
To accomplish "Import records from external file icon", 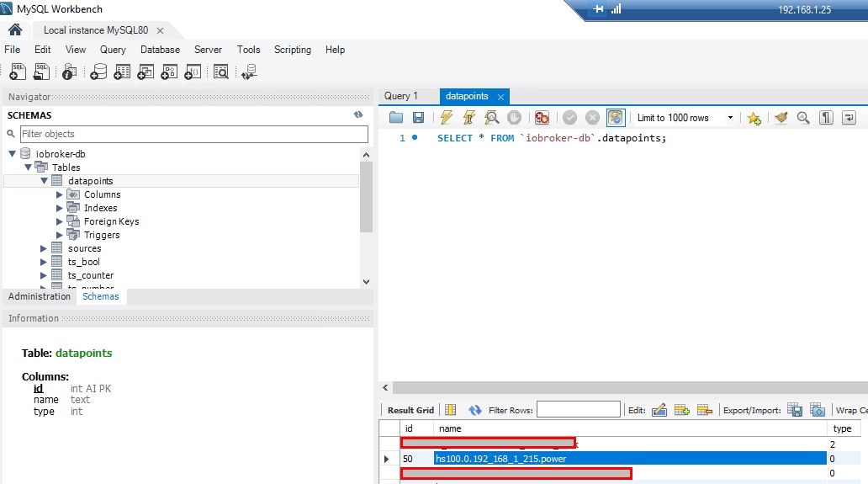I will pyautogui.click(x=817, y=411).
